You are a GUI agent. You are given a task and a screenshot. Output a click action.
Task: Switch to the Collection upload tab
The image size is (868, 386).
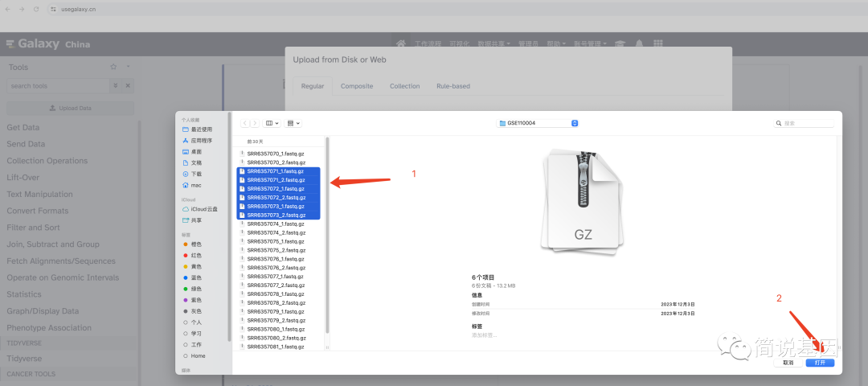click(x=404, y=86)
